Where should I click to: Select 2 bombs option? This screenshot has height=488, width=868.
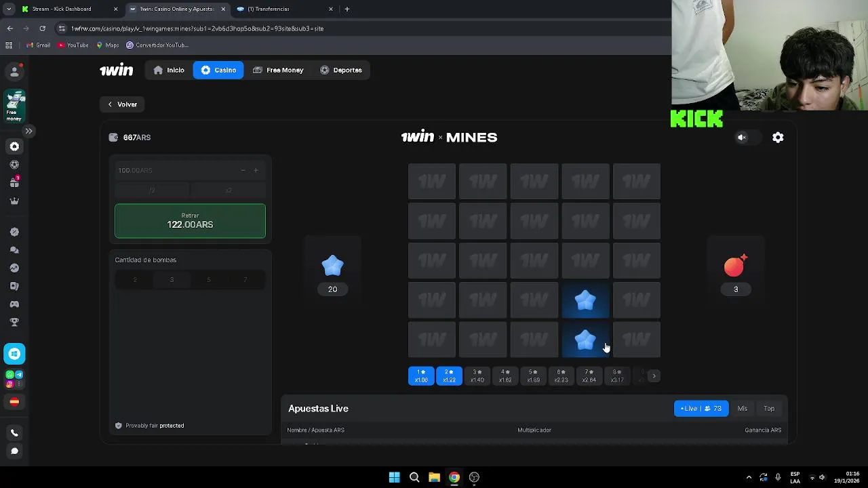[134, 280]
